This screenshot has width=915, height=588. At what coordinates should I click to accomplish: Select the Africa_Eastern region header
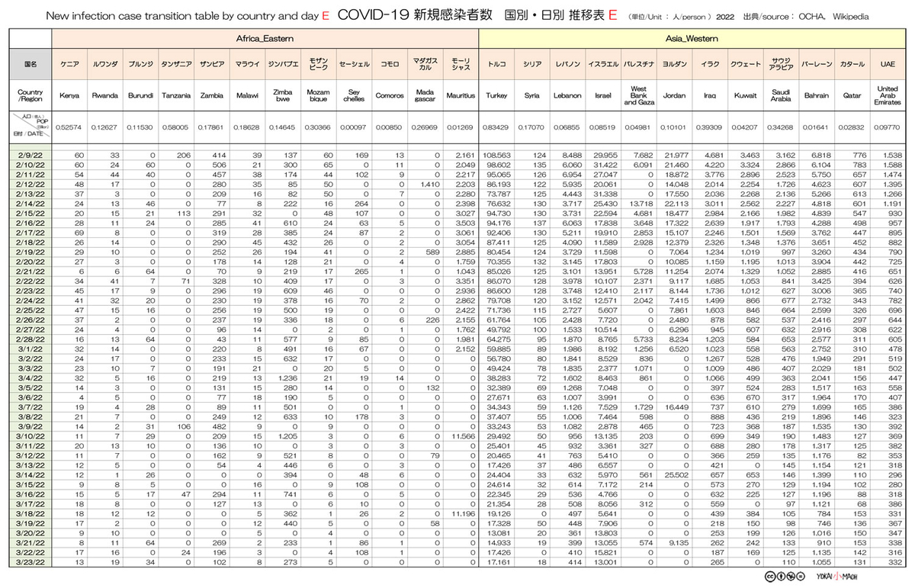click(265, 37)
